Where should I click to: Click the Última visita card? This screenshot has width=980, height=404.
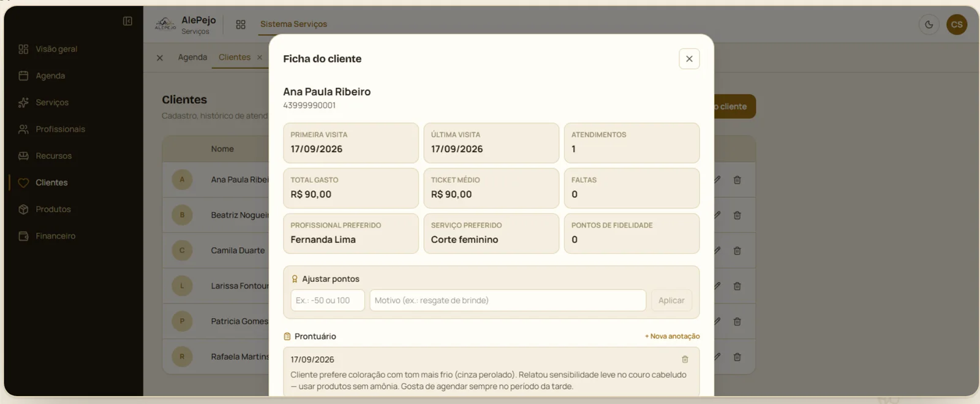(x=491, y=143)
